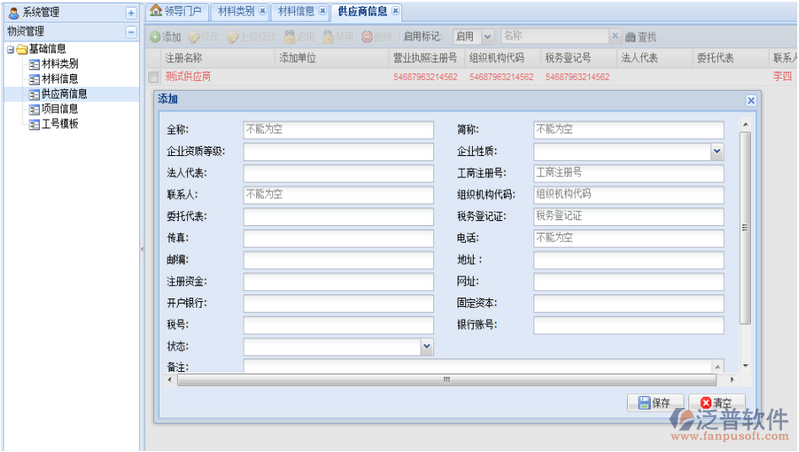Viewport: 799px width, 452px height.
Task: Click the 全称 input field
Action: 338,130
